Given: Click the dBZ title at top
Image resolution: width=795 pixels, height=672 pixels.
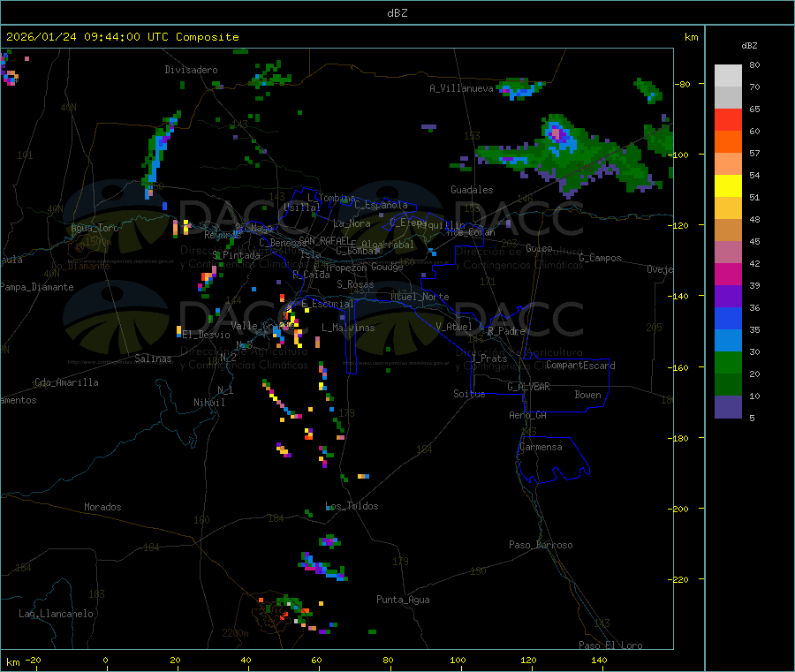Looking at the screenshot, I should pyautogui.click(x=397, y=13).
